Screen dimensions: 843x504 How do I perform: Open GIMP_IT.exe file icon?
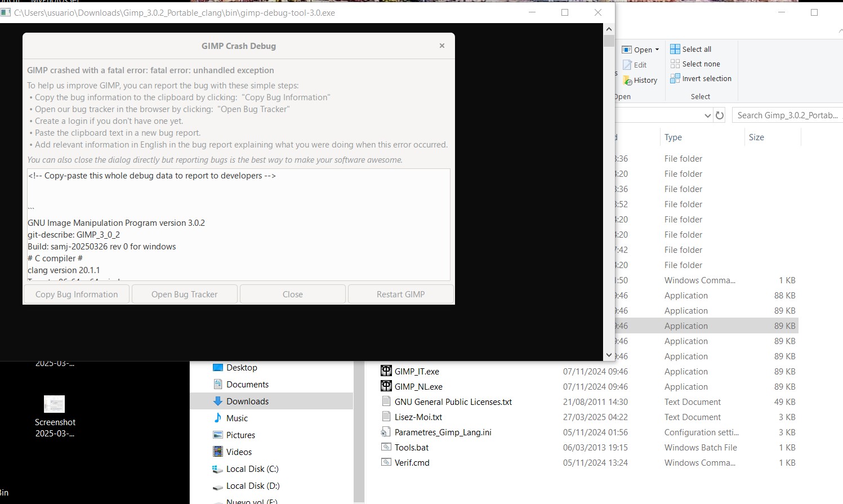coord(386,371)
